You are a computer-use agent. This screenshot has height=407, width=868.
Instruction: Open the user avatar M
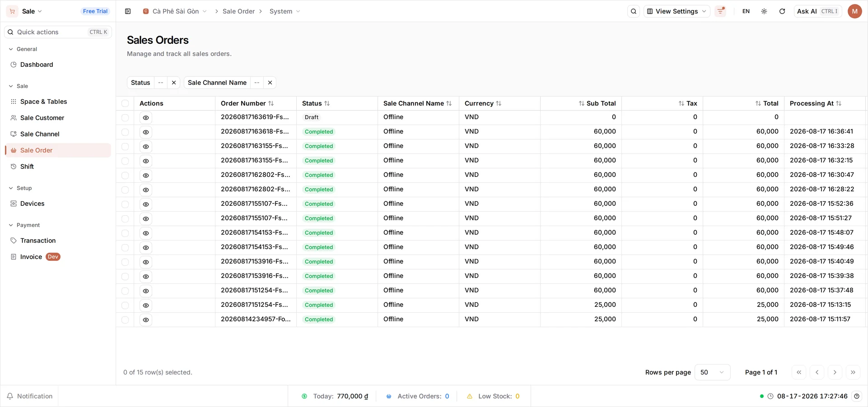pos(855,11)
